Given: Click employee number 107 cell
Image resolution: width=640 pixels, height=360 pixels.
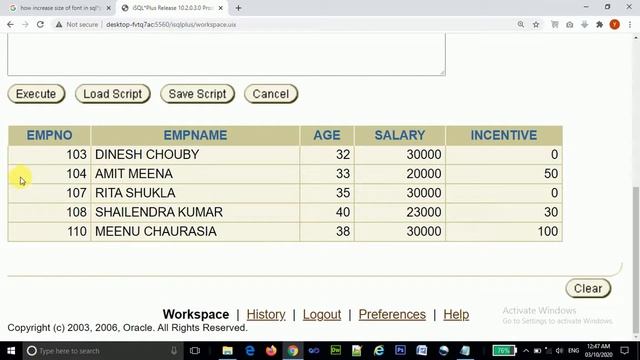Looking at the screenshot, I should click(49, 193).
